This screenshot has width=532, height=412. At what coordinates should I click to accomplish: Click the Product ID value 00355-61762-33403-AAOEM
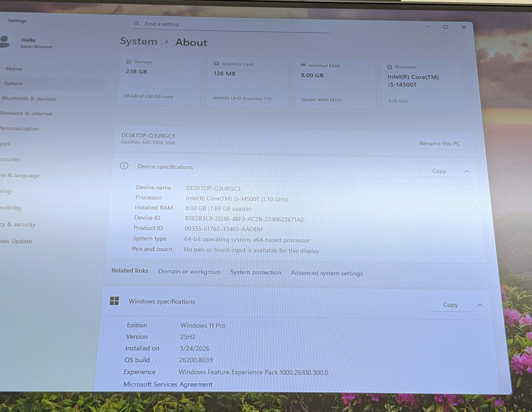click(223, 229)
